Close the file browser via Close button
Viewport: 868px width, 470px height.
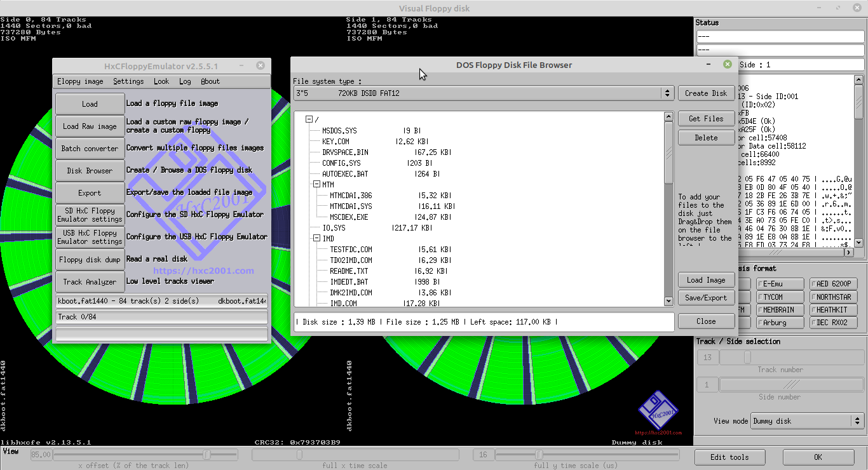click(706, 321)
